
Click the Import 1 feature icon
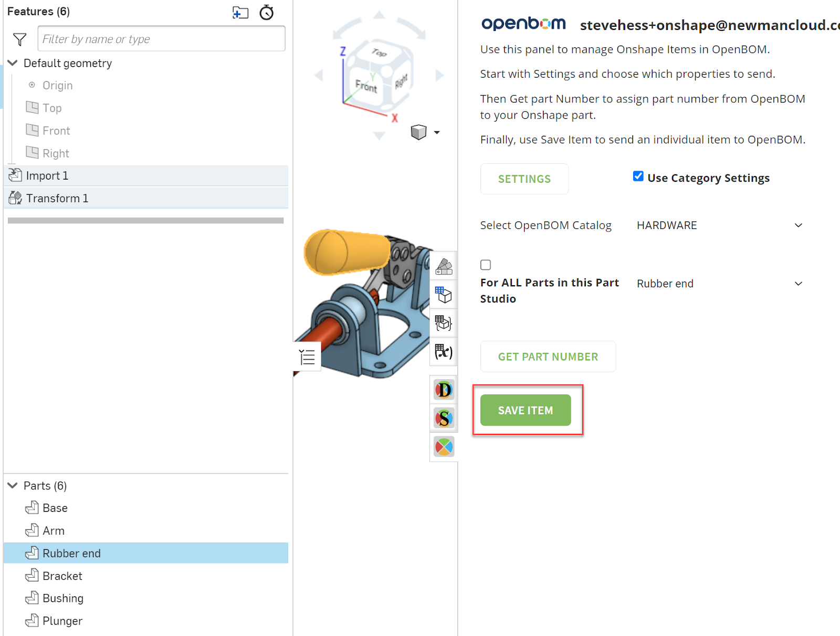pos(15,175)
